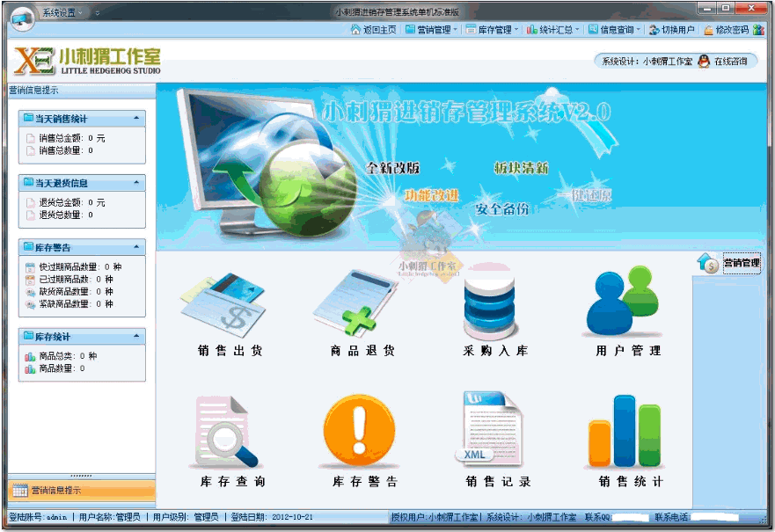Collapse the 当天退货信息 panel
Image resolution: width=775 pixels, height=532 pixels.
tap(135, 183)
